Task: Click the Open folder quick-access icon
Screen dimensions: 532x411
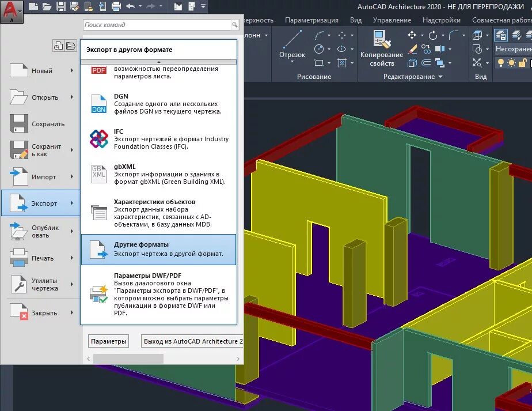Action: 47,6
